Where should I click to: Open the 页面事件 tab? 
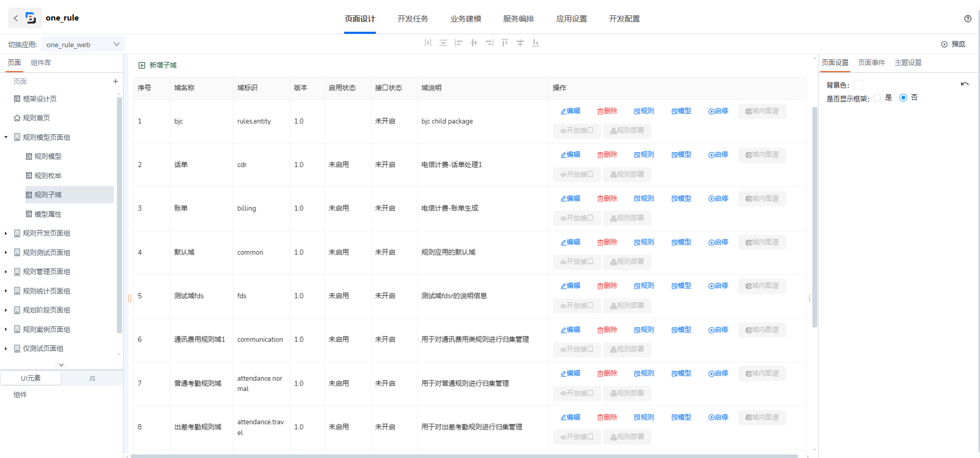(871, 63)
